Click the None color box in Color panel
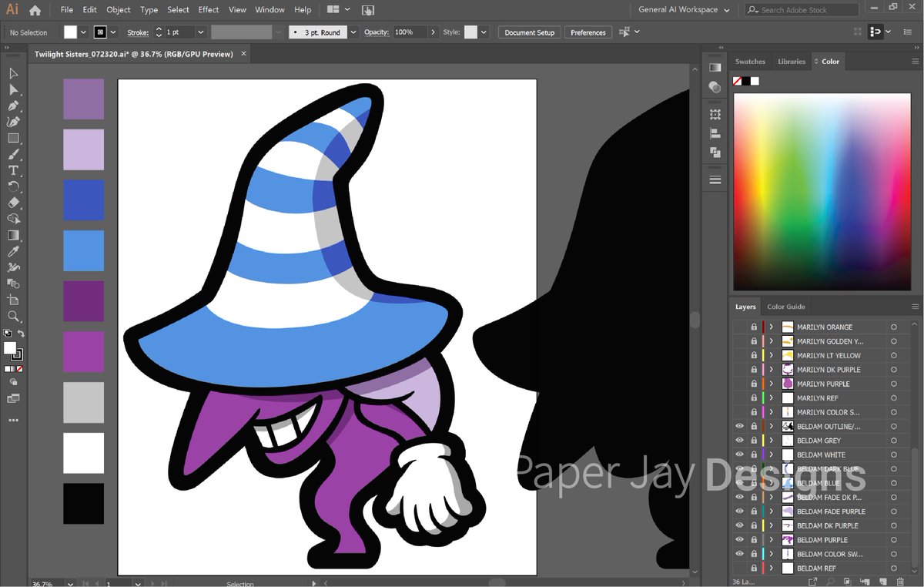The image size is (924, 587). tap(738, 81)
